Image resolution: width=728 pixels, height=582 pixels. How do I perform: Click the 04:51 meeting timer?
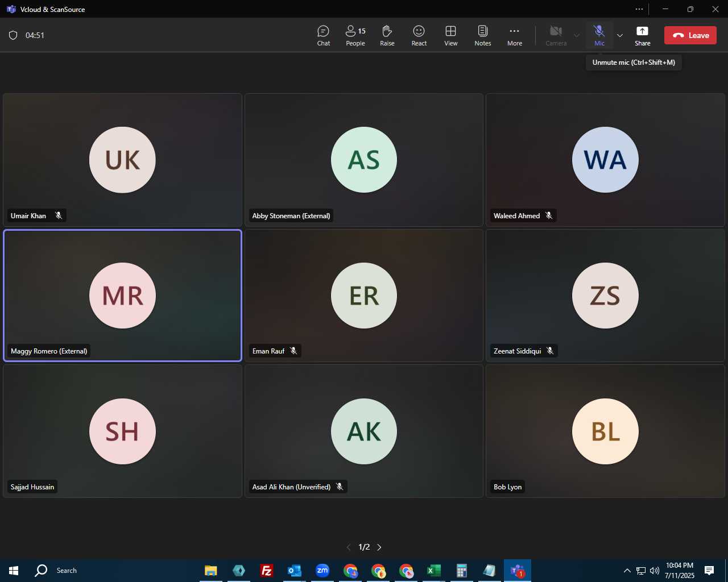point(35,35)
